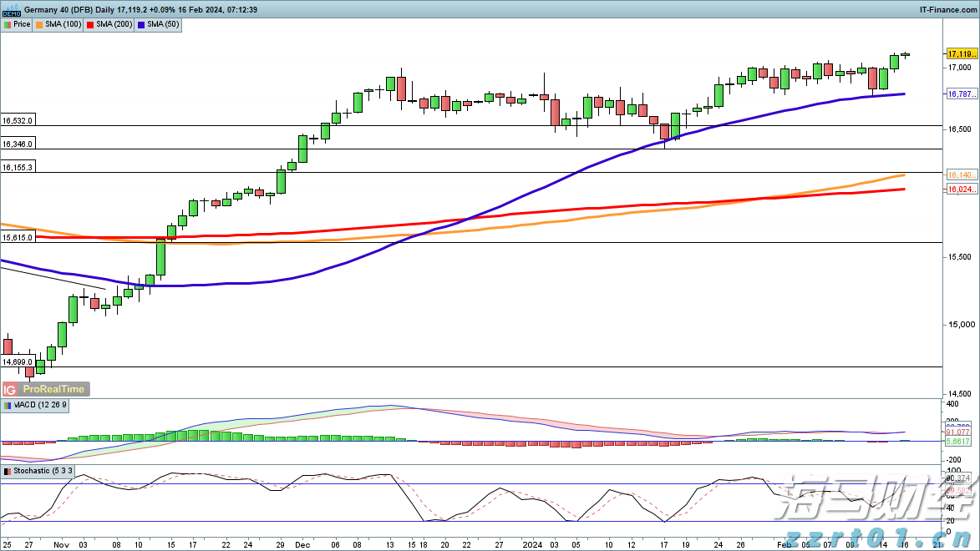980x551 pixels.
Task: Click the blue SMA (50) color swatch
Action: pos(141,25)
